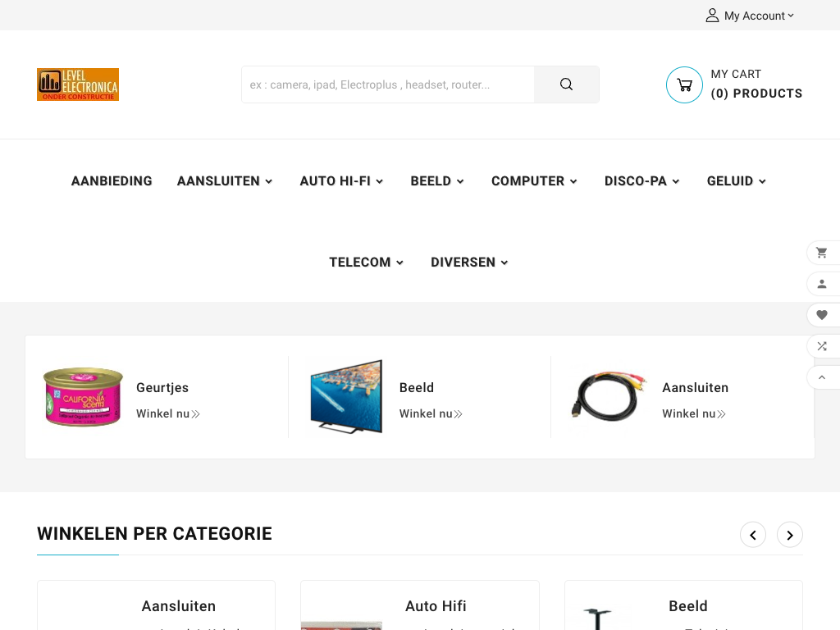The height and width of the screenshot is (630, 840).
Task: Click the product search input field
Action: 387,84
